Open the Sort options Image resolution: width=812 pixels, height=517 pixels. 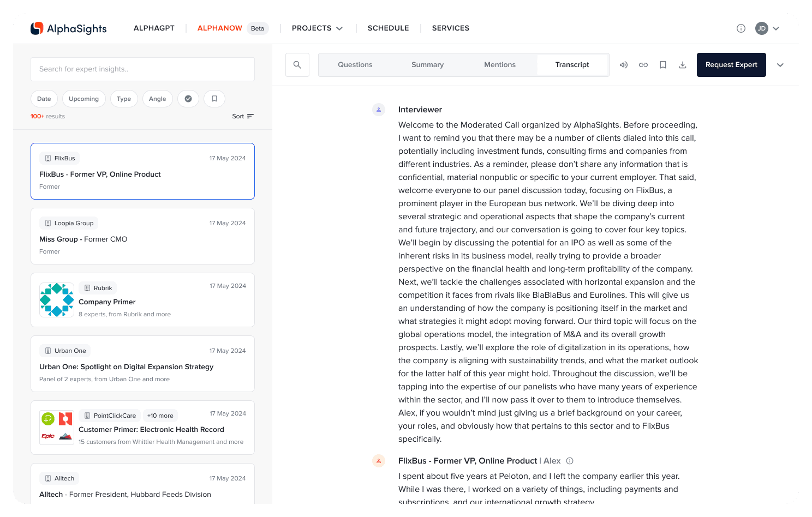(243, 116)
